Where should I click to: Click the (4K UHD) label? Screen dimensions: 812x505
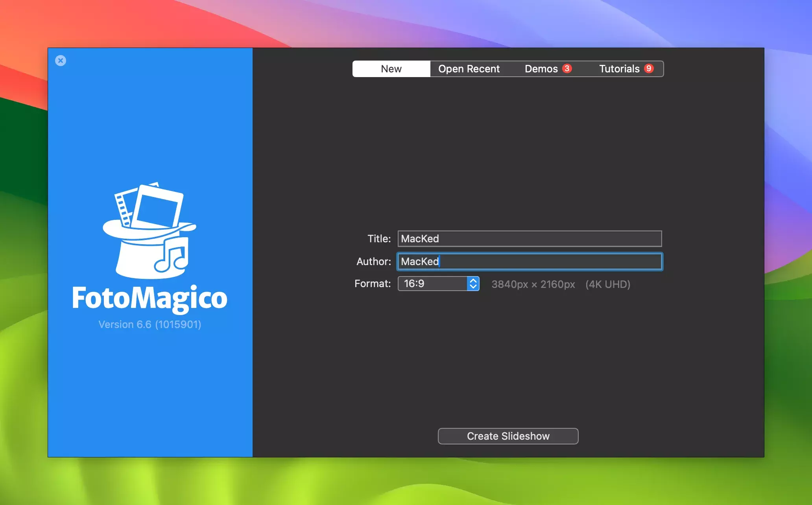[607, 284]
